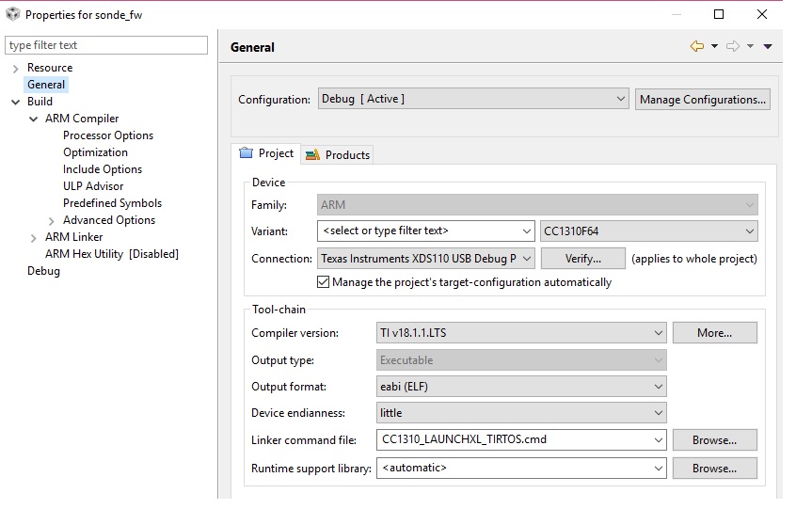
Task: Open the Compiler version dropdown
Action: click(x=520, y=332)
